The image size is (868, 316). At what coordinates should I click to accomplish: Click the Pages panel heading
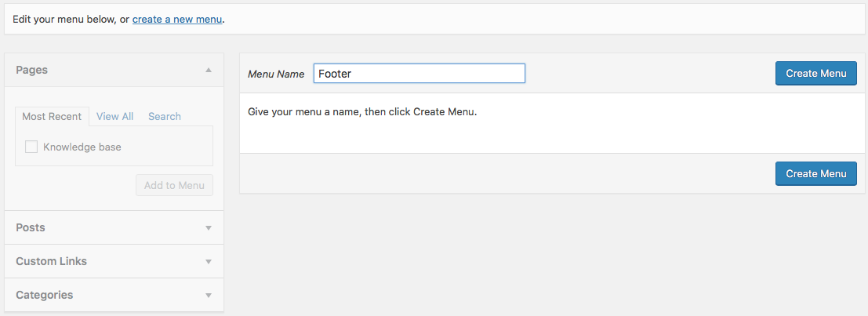(32, 70)
